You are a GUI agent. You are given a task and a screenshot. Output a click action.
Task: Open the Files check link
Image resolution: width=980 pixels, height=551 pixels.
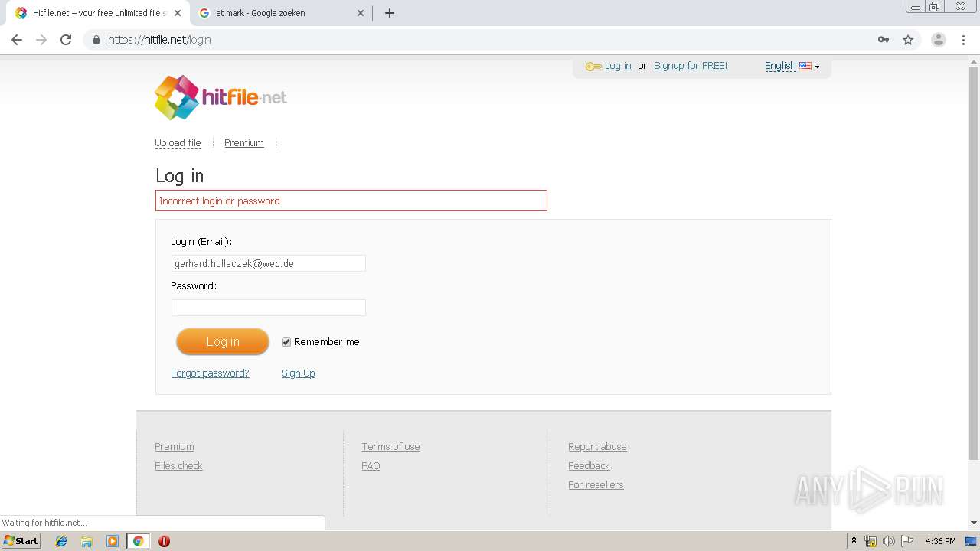178,466
